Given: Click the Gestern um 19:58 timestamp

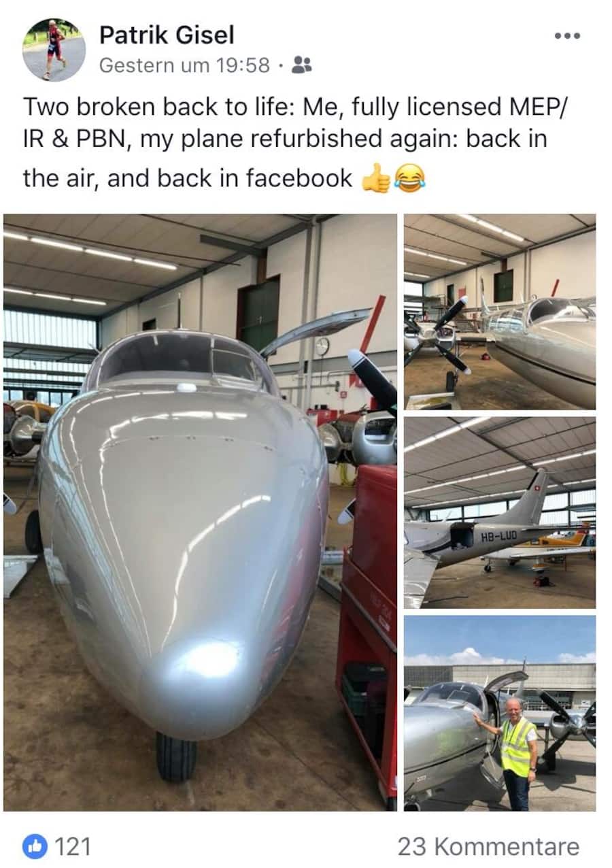Looking at the screenshot, I should (x=185, y=65).
